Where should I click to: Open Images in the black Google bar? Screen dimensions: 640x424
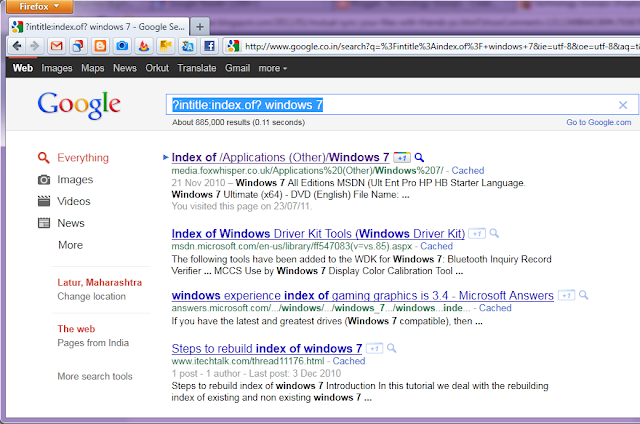[x=57, y=68]
